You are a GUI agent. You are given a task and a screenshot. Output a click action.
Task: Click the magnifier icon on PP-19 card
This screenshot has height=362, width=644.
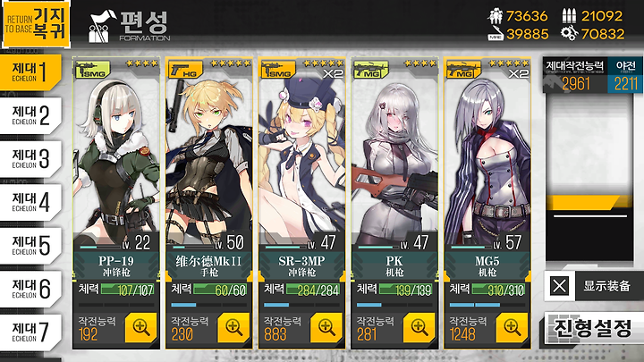[x=140, y=327]
